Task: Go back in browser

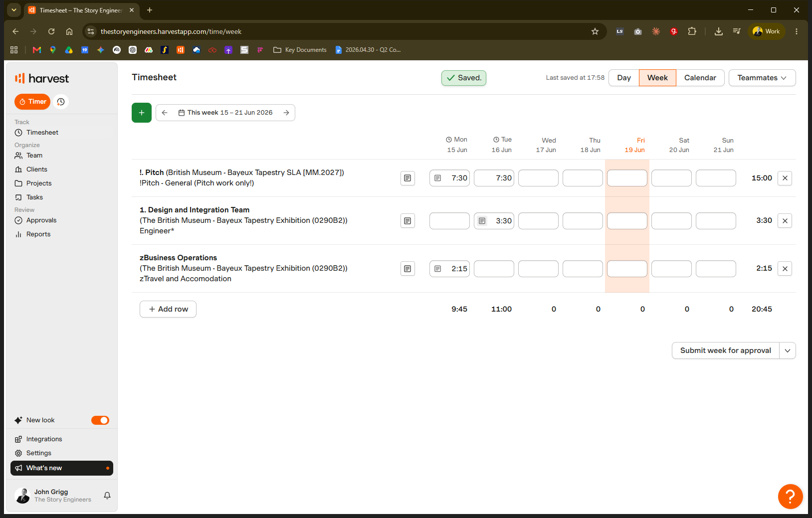Action: click(15, 31)
